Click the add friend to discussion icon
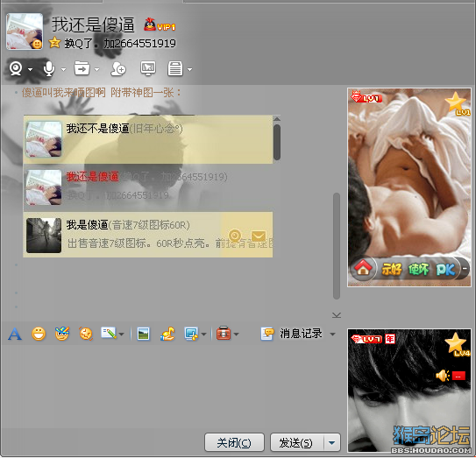476x458 pixels. click(118, 69)
